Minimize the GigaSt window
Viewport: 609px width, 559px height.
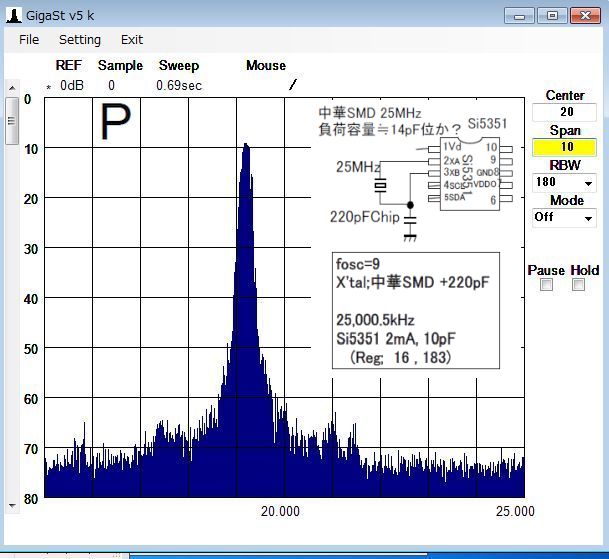point(519,16)
